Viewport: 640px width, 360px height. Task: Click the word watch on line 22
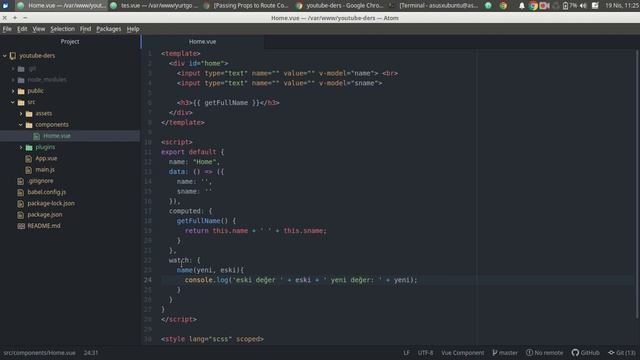179,260
